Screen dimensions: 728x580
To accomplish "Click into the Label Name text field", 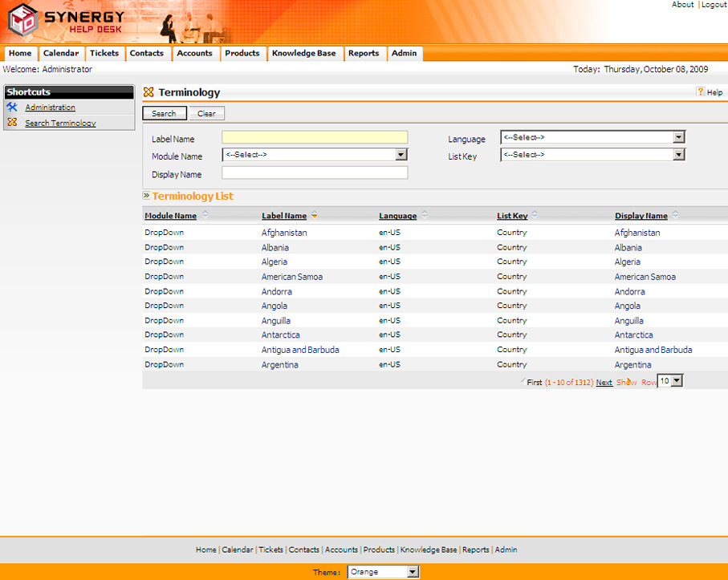I will click(315, 138).
